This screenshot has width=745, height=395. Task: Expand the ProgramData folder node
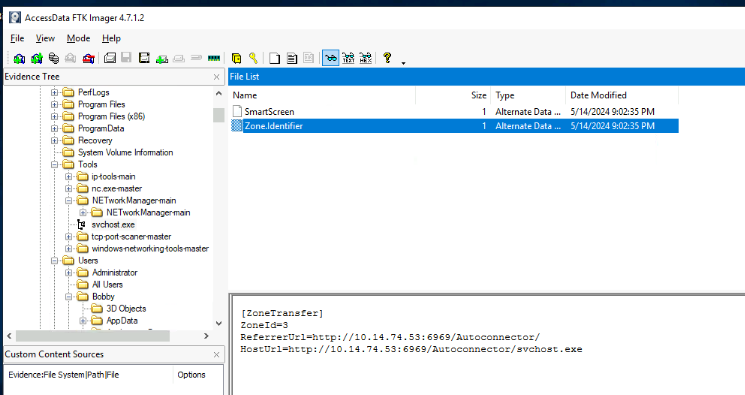coord(55,128)
